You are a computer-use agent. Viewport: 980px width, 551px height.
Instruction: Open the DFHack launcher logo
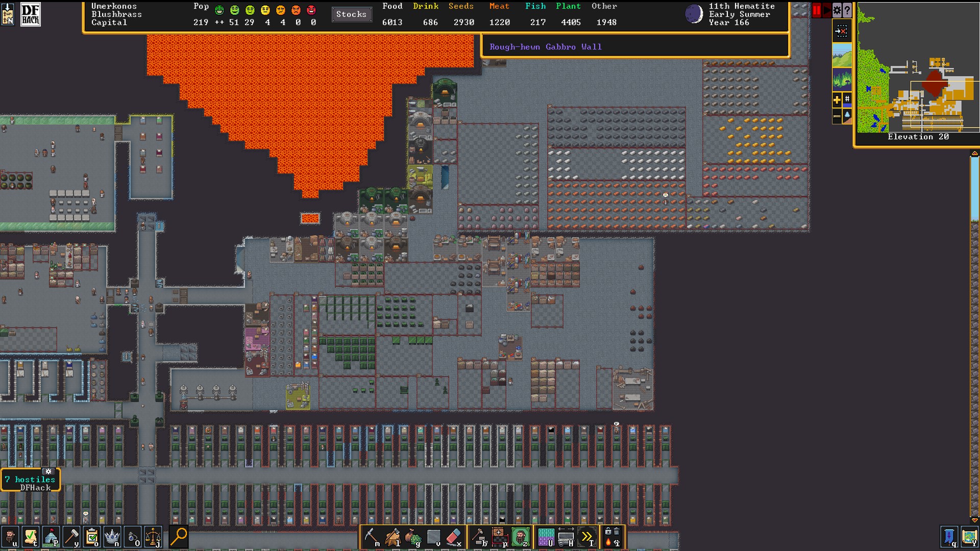[x=30, y=14]
